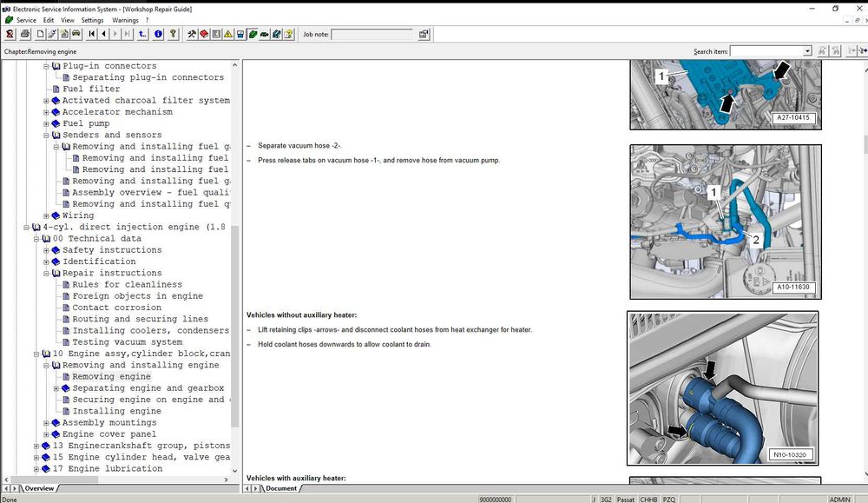Image resolution: width=868 pixels, height=503 pixels.
Task: Open the Warnings menu
Action: click(125, 20)
